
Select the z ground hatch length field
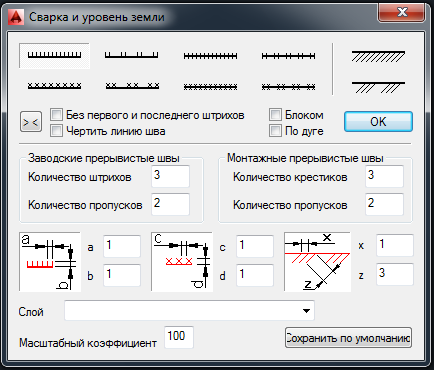(x=395, y=274)
